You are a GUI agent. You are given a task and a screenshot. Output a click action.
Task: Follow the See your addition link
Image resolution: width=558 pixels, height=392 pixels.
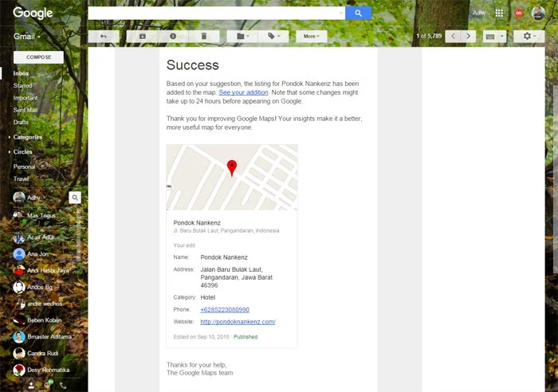pyautogui.click(x=243, y=92)
